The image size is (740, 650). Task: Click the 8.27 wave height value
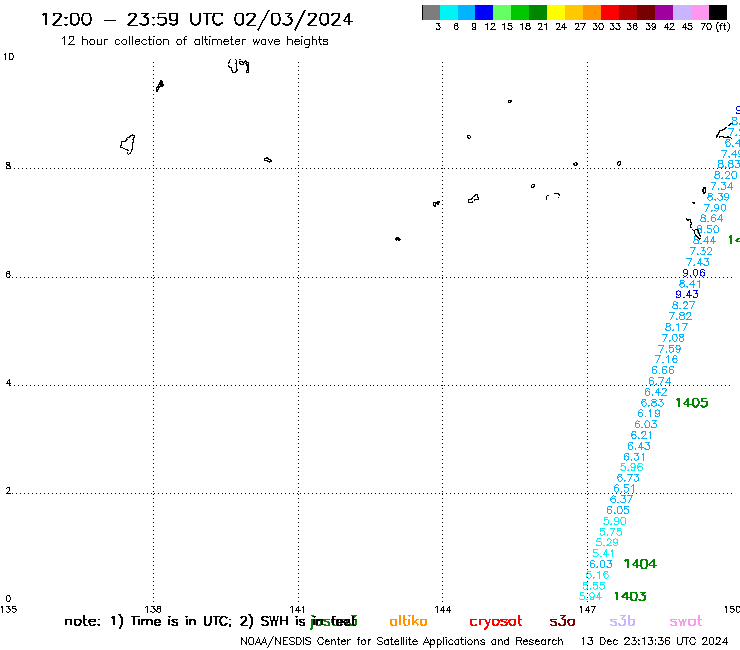tap(683, 305)
